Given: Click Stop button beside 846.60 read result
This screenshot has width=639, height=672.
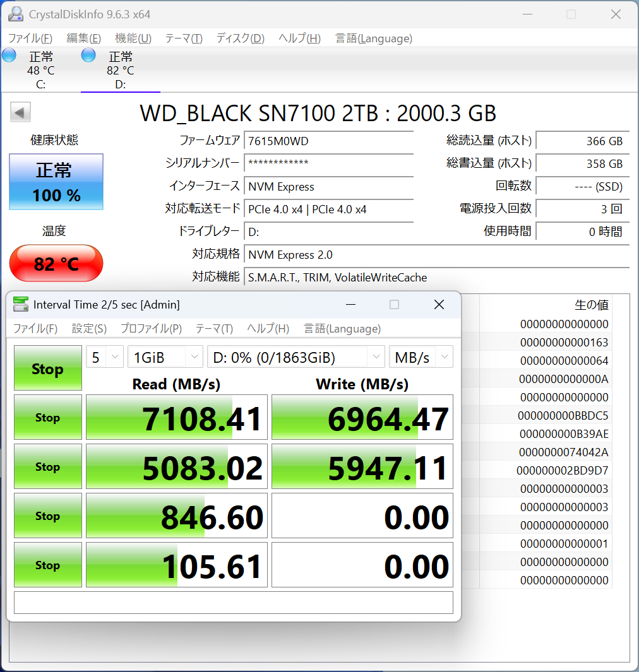Looking at the screenshot, I should point(47,516).
